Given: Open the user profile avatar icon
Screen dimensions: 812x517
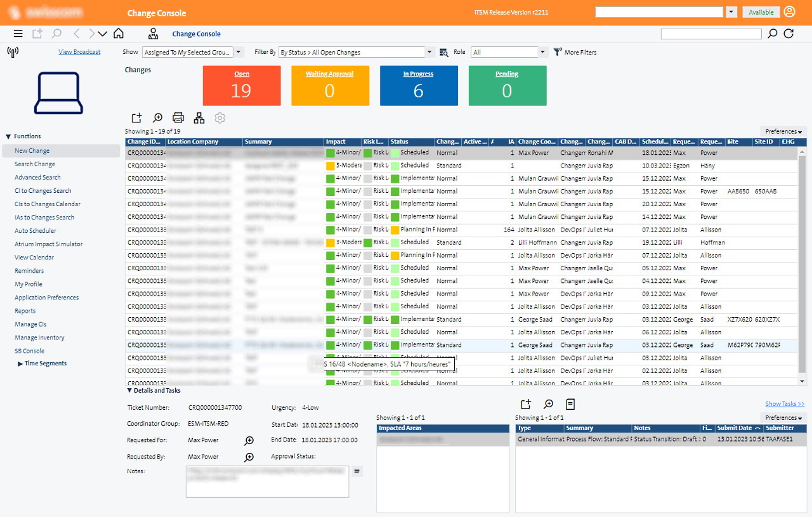Looking at the screenshot, I should click(789, 12).
